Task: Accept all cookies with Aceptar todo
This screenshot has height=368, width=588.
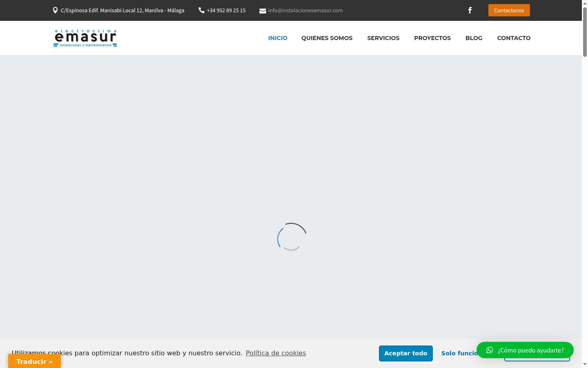Action: [405, 353]
